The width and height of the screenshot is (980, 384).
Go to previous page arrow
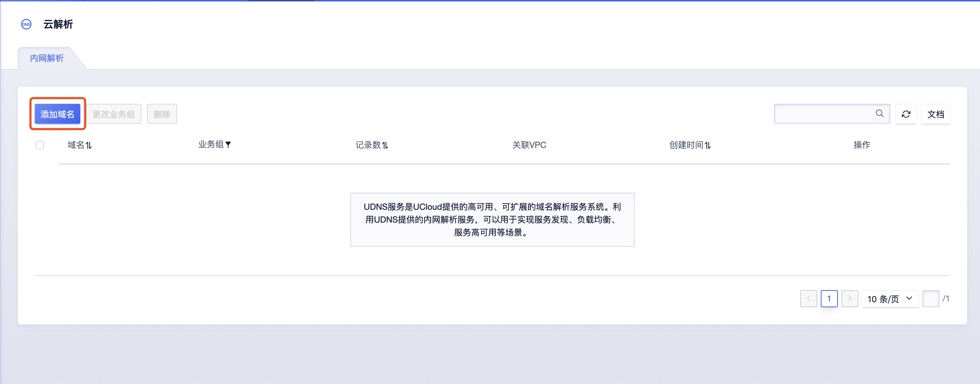(808, 298)
